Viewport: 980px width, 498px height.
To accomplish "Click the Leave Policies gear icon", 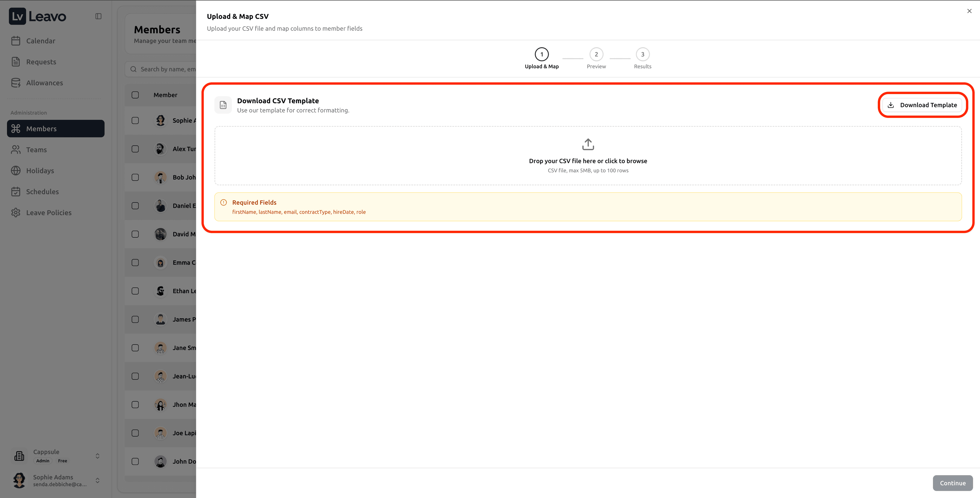I will 16,212.
